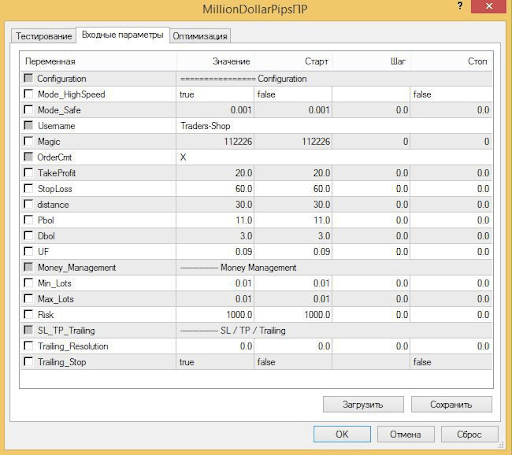Enable the UF checkbox
Image resolution: width=512 pixels, height=455 pixels.
(29, 251)
